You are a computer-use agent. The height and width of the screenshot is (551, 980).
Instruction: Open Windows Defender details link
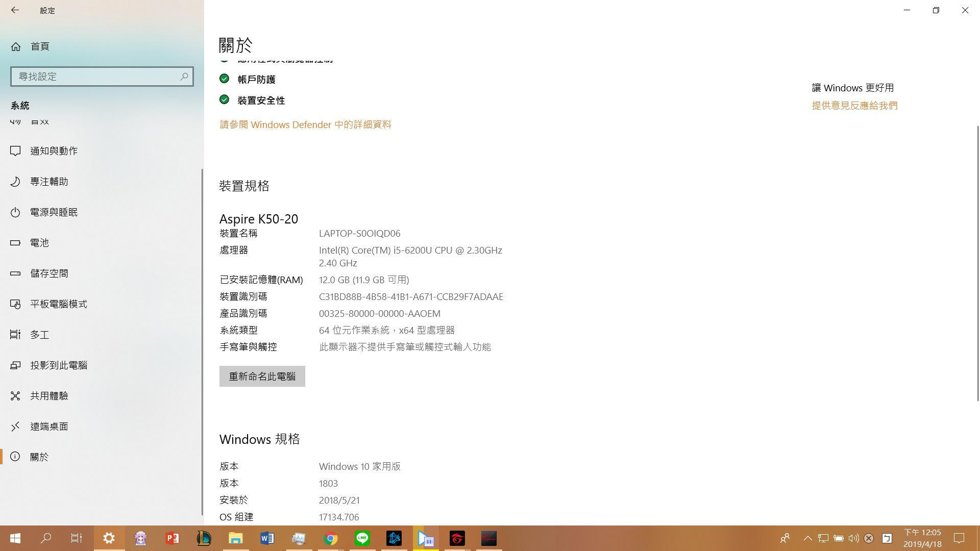[305, 124]
